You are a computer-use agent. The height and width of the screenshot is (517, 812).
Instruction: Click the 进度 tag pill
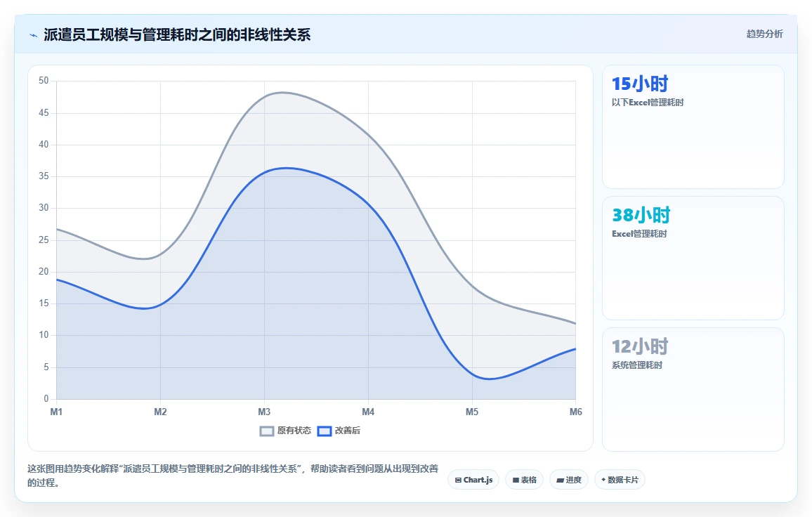point(568,480)
